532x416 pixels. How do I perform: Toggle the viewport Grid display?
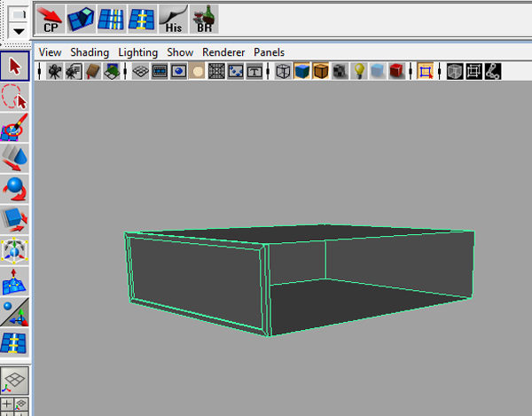pyautogui.click(x=140, y=71)
